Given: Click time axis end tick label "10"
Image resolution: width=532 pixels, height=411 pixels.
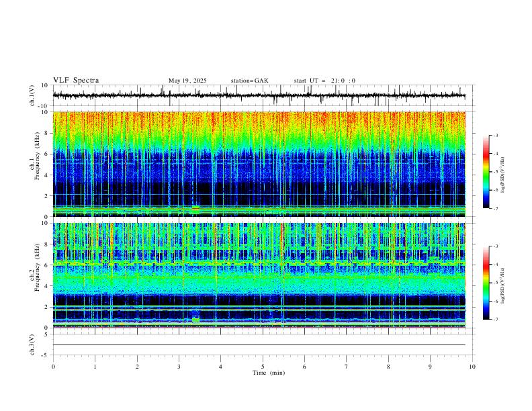Looking at the screenshot, I should [472, 367].
